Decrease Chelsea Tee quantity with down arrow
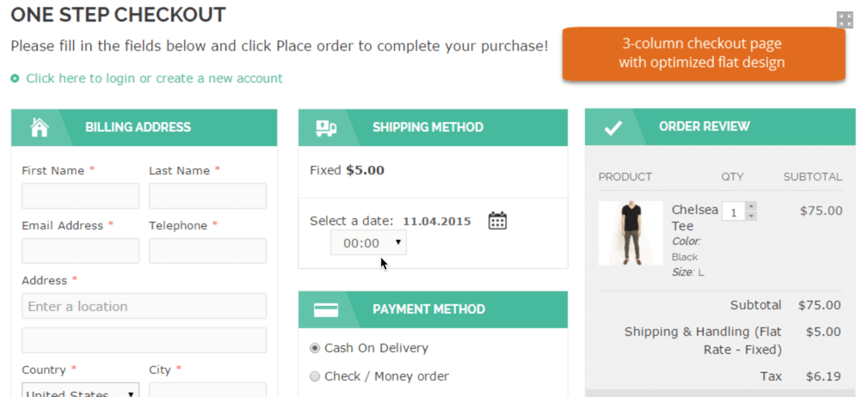This screenshot has width=868, height=397. pyautogui.click(x=751, y=216)
